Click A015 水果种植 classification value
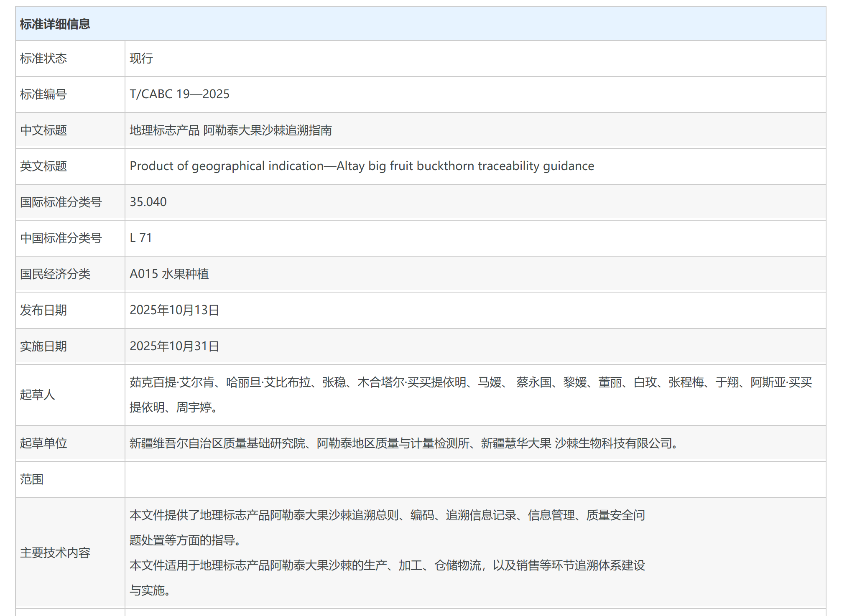This screenshot has height=616, width=847. tap(169, 274)
